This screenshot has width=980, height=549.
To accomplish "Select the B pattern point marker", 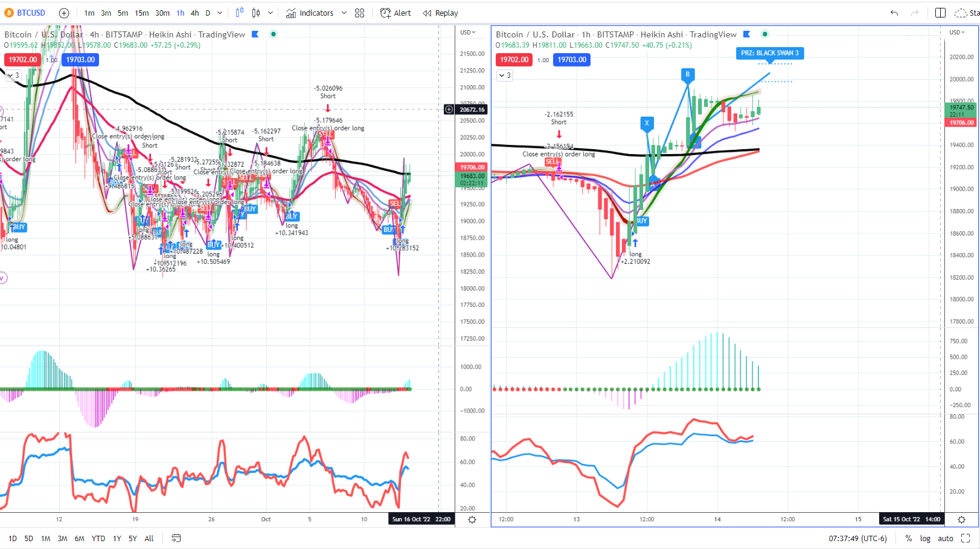I will (x=687, y=74).
